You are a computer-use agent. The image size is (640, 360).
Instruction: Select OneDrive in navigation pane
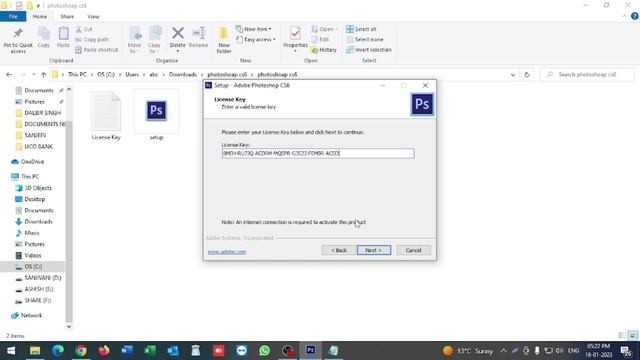[28, 162]
